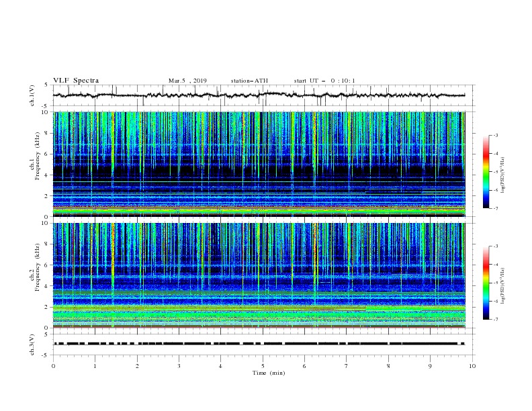
Task: Click the "5" tick on time axis
Action: [x=263, y=366]
